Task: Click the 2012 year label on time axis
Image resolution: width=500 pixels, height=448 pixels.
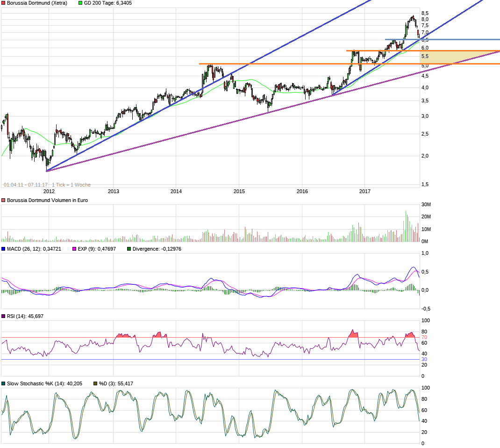Action: tap(49, 191)
